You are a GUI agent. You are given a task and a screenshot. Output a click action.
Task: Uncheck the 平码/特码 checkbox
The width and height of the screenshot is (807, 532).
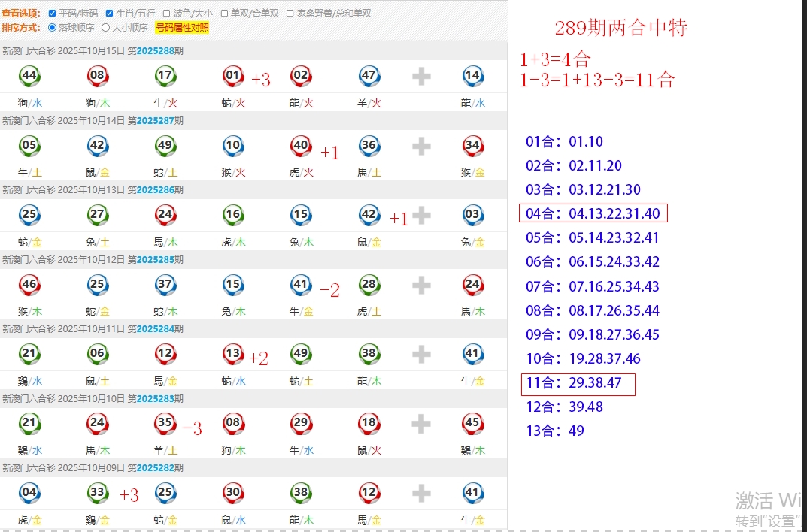[x=52, y=14]
